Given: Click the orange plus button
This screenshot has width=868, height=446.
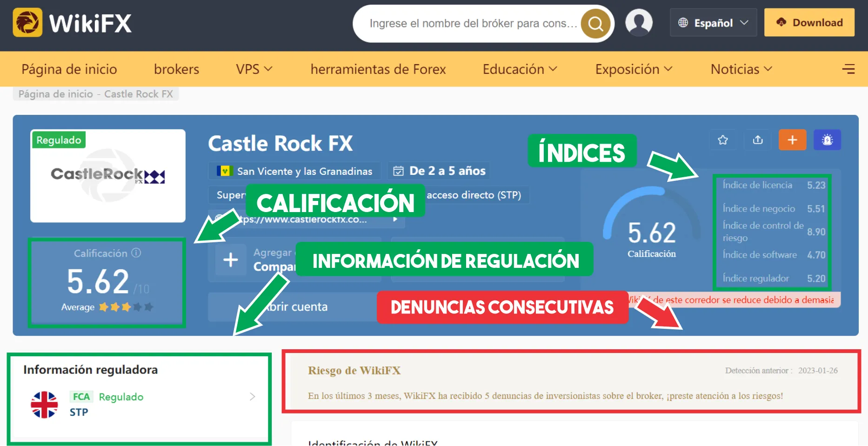Looking at the screenshot, I should [792, 140].
